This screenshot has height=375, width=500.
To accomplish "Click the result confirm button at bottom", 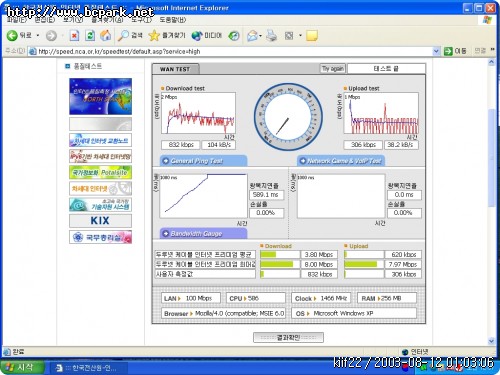I will (288, 337).
